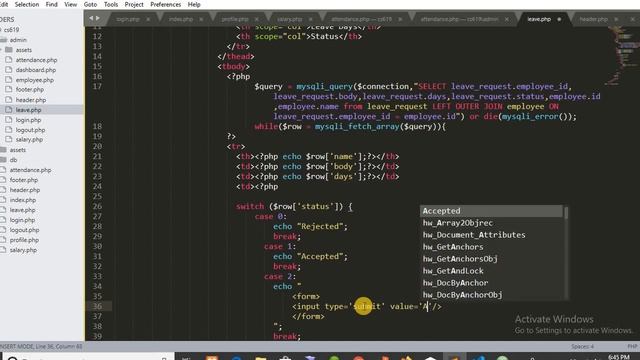Open profile.php in sidebar
This screenshot has height=360, width=640.
coord(24,240)
